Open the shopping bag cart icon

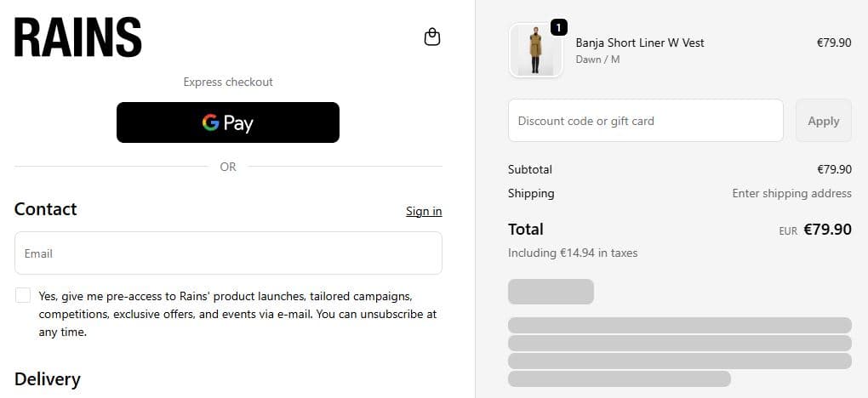[432, 37]
